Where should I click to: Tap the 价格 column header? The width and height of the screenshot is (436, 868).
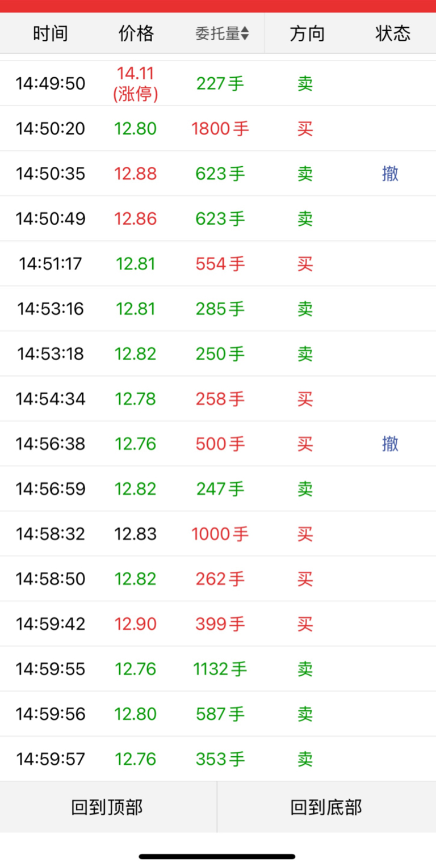(x=136, y=33)
